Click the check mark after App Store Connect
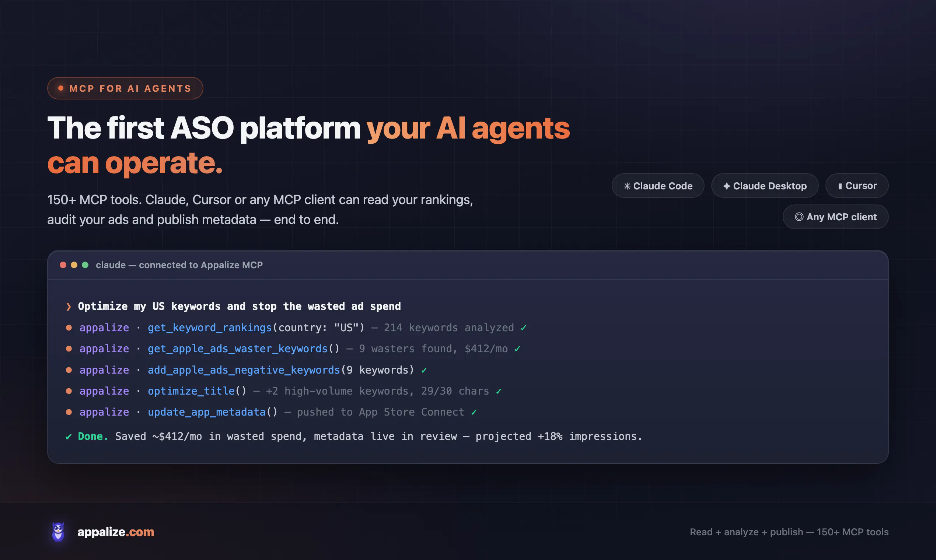This screenshot has width=936, height=560. pos(474,413)
